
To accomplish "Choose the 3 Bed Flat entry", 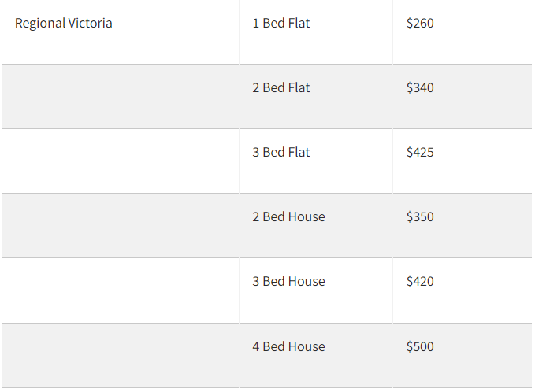I will pyautogui.click(x=281, y=152).
